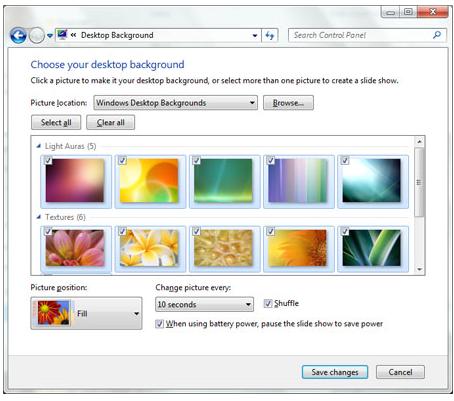
Task: Click the Light Auras (5) group header
Action: 70,146
